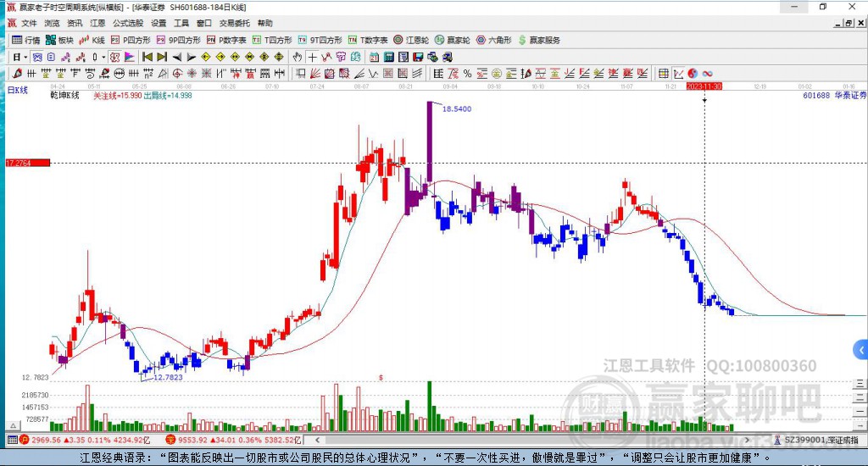The height and width of the screenshot is (466, 868).
Task: Open the T数字表 time table
Action: [368, 40]
